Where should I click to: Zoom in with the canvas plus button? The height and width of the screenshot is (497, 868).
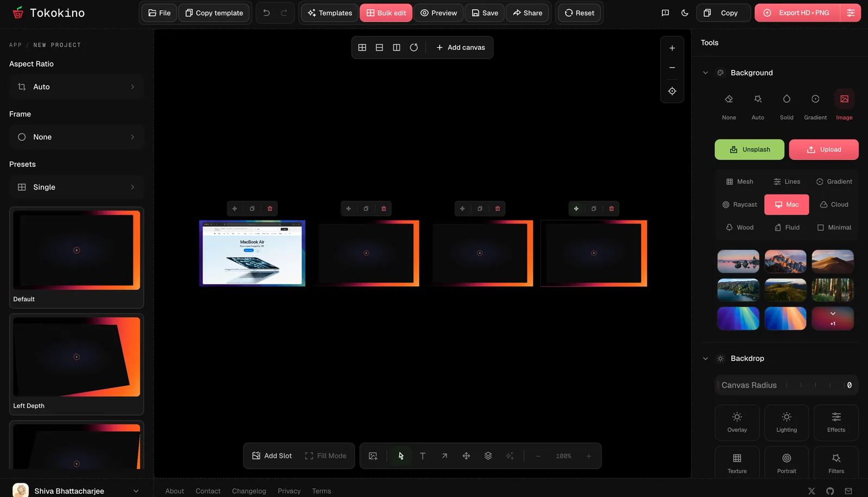(x=672, y=48)
